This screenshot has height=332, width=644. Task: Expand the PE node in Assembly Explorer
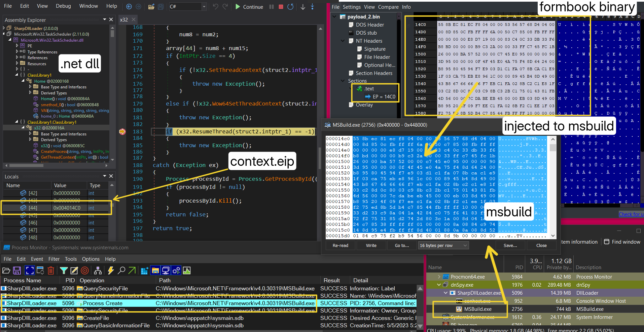tap(17, 46)
